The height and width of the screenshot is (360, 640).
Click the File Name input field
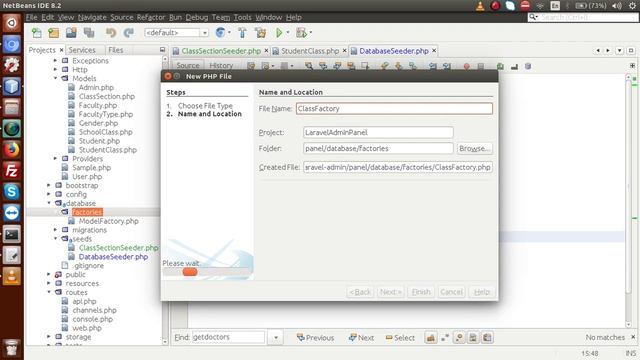click(394, 109)
